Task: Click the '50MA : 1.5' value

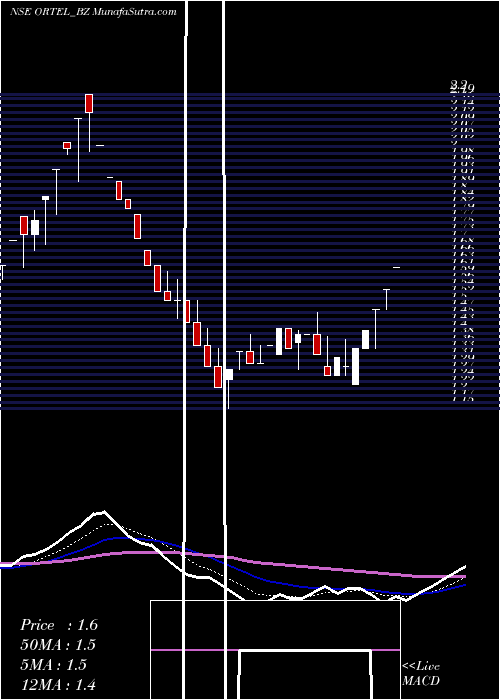Action: (58, 645)
